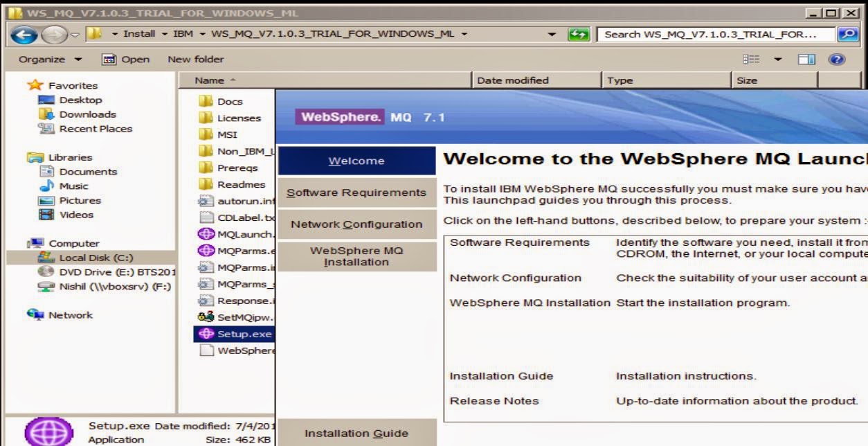Viewport: 868px width, 446px height.
Task: Open the Organize dropdown menu
Action: point(50,60)
